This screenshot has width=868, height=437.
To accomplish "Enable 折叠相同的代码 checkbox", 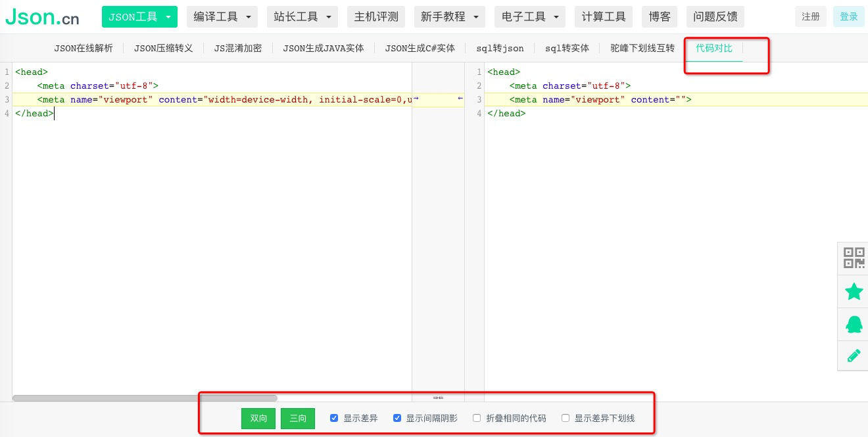I will point(477,418).
